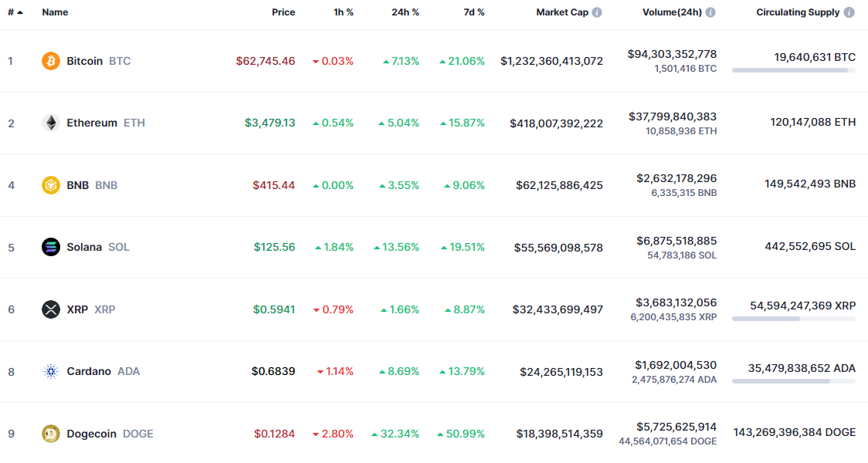Click XRP volume $3,683,132,056
Screen dimensions: 868x463
[x=676, y=302]
